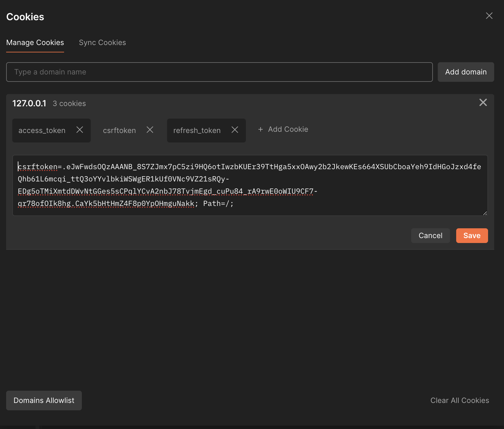
Task: Delete the csrftoken cookie
Action: point(150,130)
